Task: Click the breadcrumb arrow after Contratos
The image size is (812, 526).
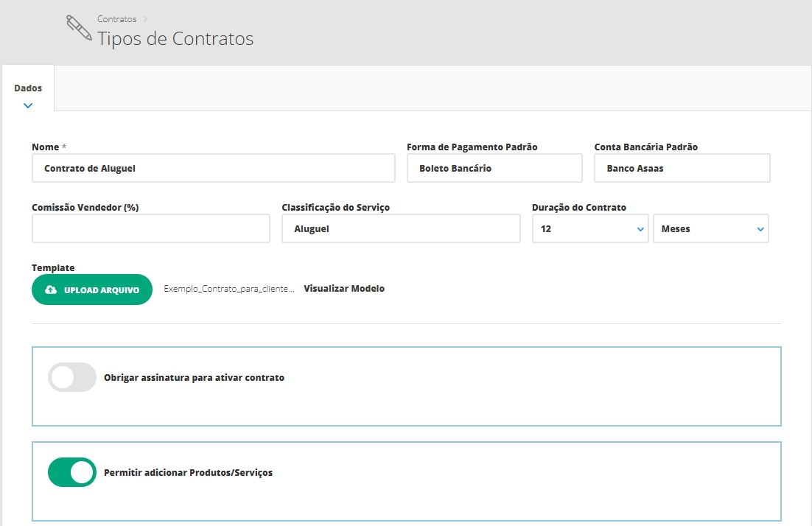Action: click(x=145, y=19)
